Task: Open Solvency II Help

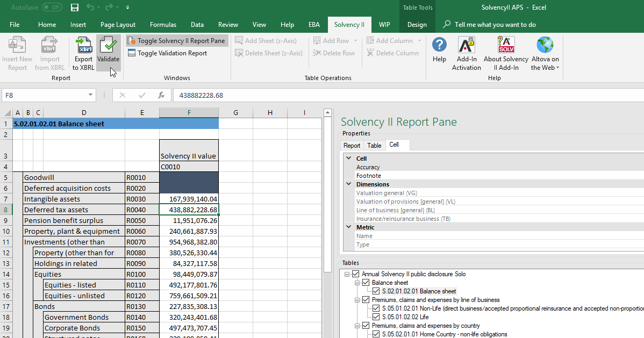Action: click(x=439, y=49)
